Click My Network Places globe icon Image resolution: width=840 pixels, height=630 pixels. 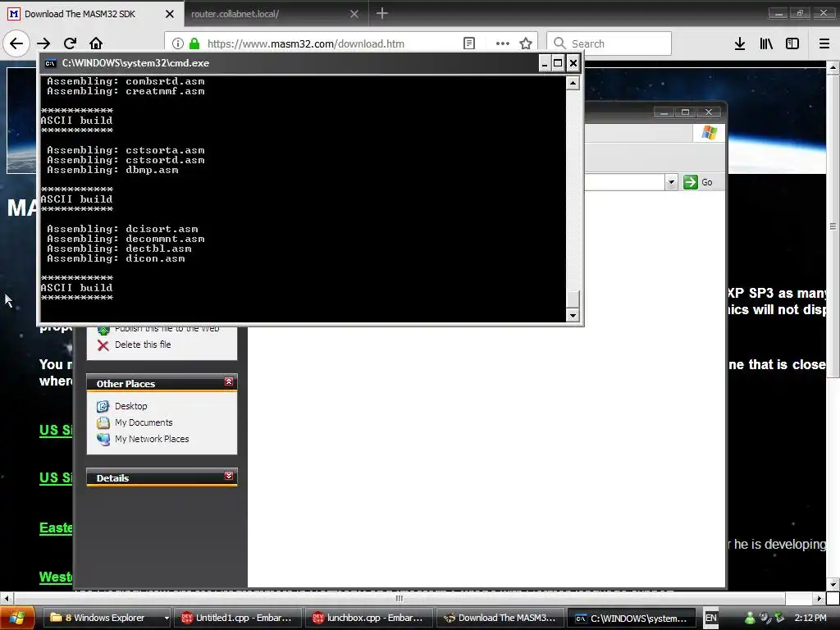[x=103, y=440]
